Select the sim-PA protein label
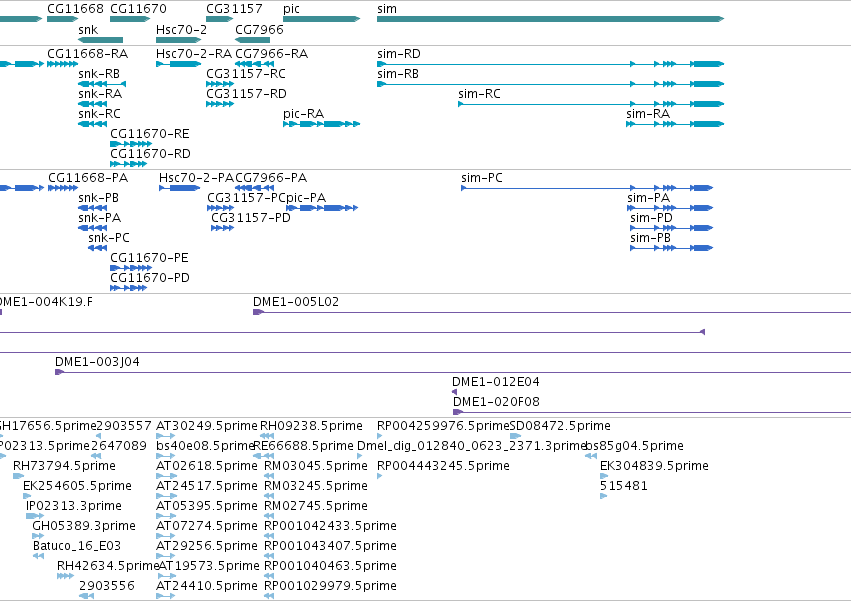851x601 pixels. pyautogui.click(x=649, y=198)
